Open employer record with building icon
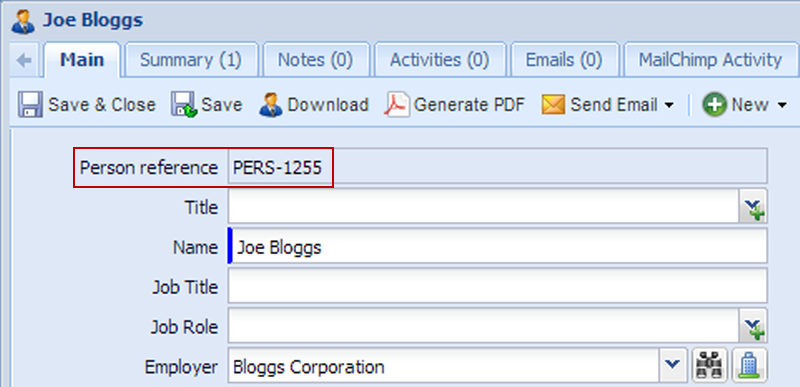 pyautogui.click(x=750, y=365)
